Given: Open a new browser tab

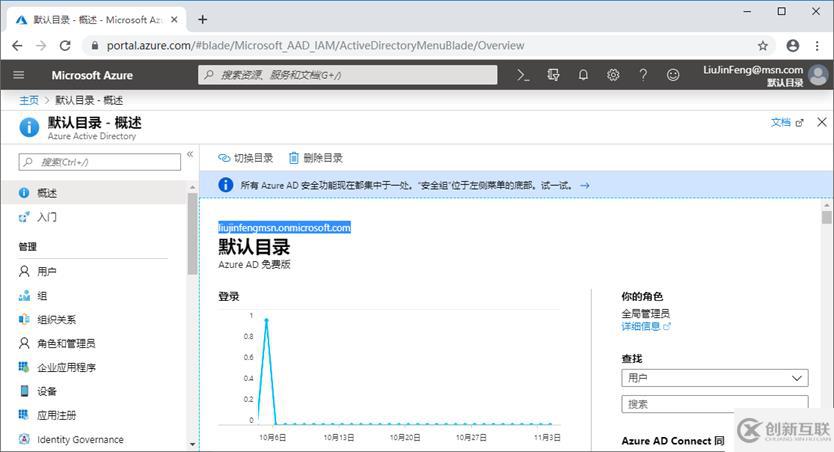Looking at the screenshot, I should [x=202, y=20].
